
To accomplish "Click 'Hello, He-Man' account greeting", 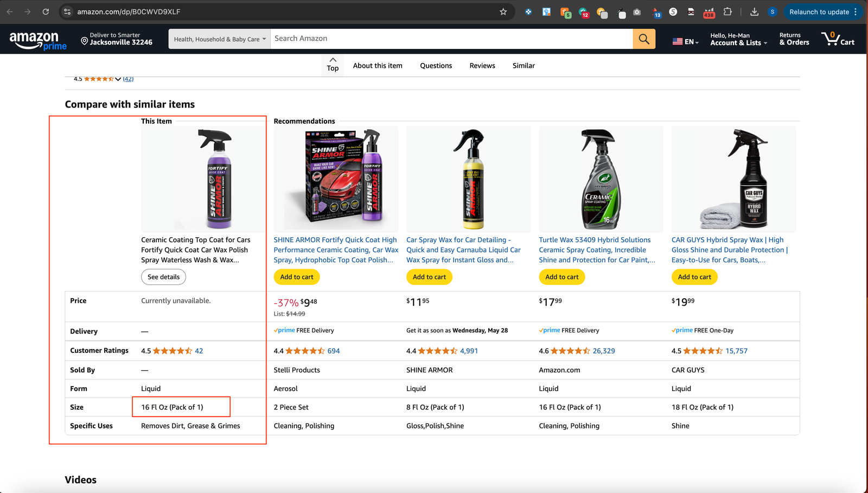I will (x=730, y=35).
